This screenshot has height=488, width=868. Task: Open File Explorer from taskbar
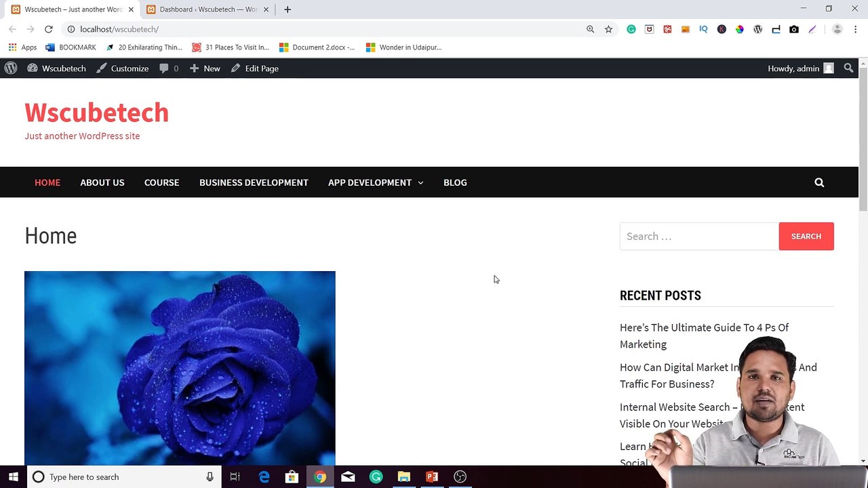(403, 477)
